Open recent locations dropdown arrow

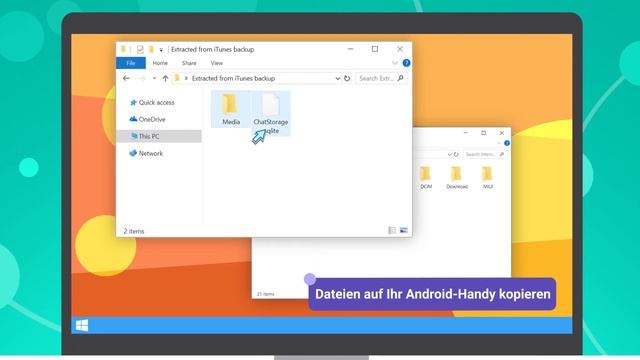(154, 78)
